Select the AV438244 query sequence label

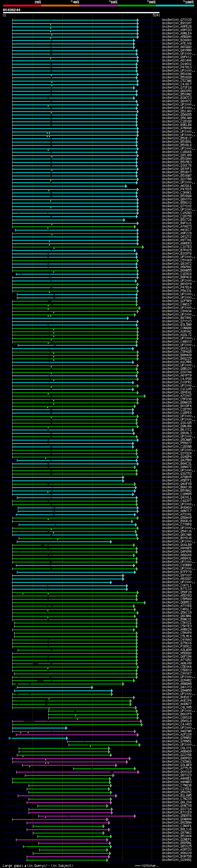11,10
